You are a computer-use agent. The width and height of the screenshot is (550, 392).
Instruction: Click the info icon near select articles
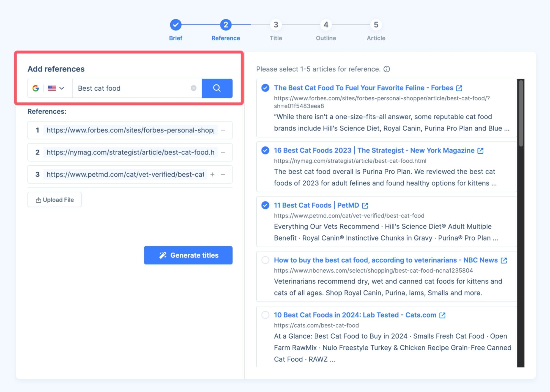(387, 69)
